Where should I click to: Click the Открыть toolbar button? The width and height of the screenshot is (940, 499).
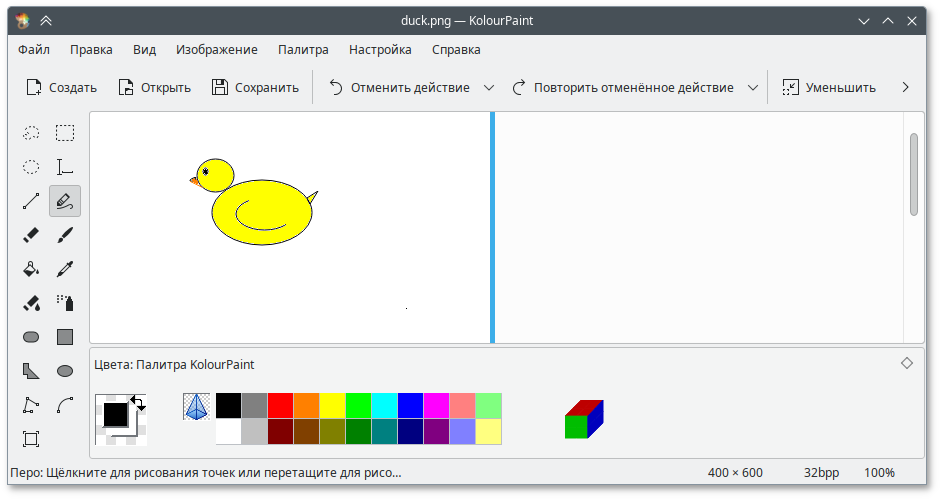click(155, 88)
